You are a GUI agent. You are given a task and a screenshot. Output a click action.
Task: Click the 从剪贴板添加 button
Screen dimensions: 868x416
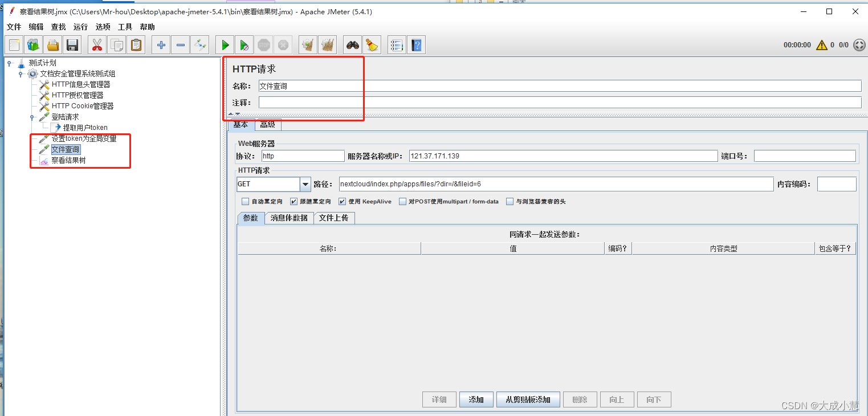click(x=528, y=399)
